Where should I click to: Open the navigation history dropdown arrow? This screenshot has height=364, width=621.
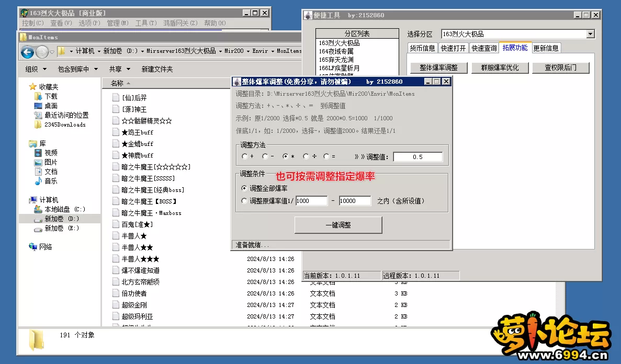point(52,52)
